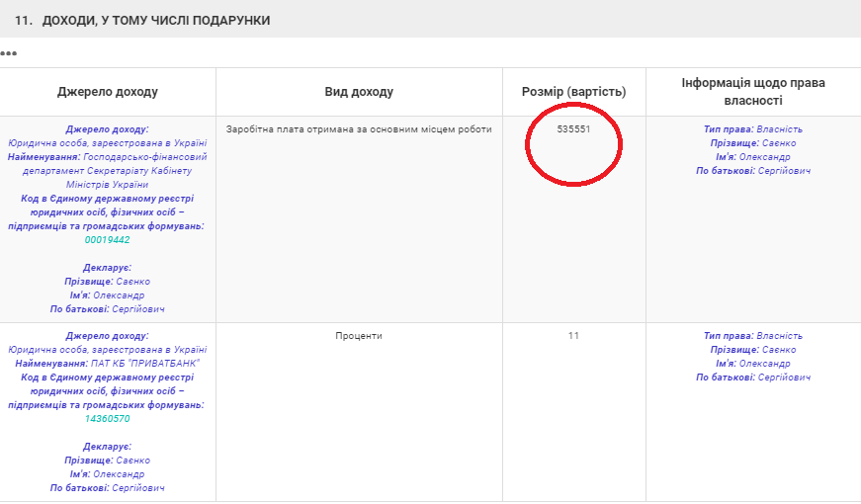Click the 'Розмір (вартість)' column header
Screen dimensions: 861x504
pyautogui.click(x=573, y=92)
